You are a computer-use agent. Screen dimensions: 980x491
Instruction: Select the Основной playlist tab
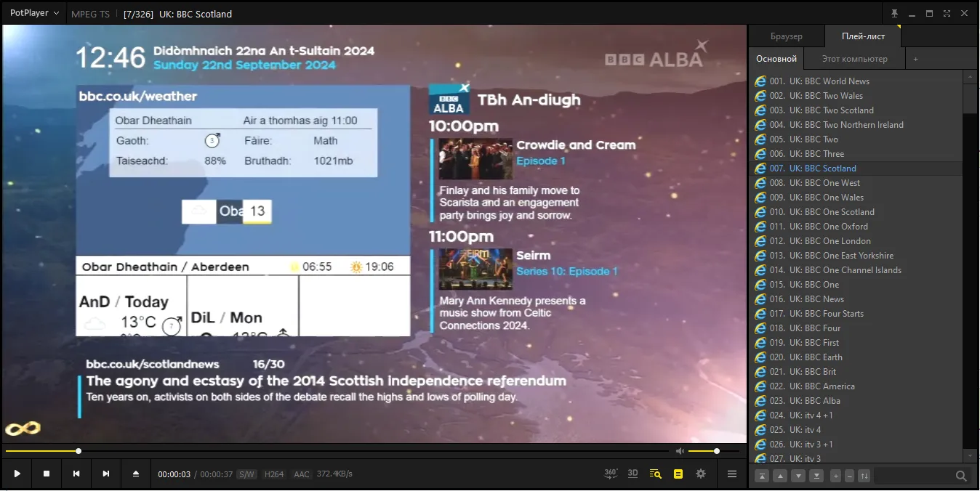pos(776,59)
